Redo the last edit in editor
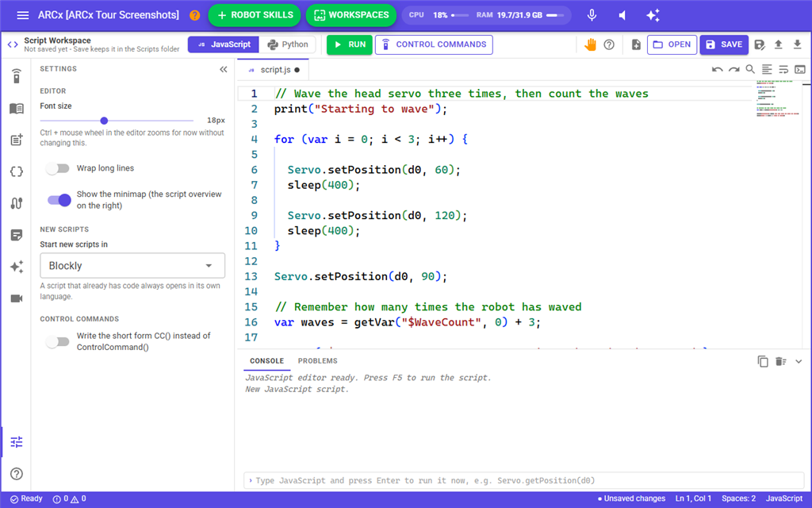Image resolution: width=812 pixels, height=508 pixels. [733, 70]
